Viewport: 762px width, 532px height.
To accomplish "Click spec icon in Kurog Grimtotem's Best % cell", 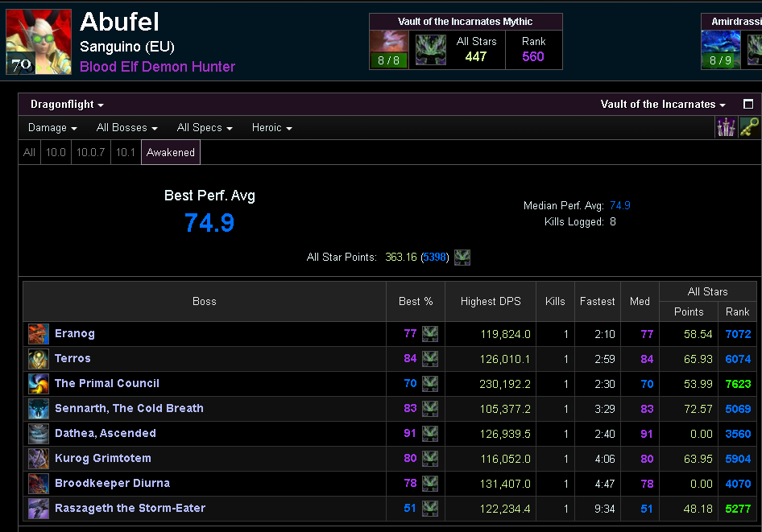I will click(430, 459).
